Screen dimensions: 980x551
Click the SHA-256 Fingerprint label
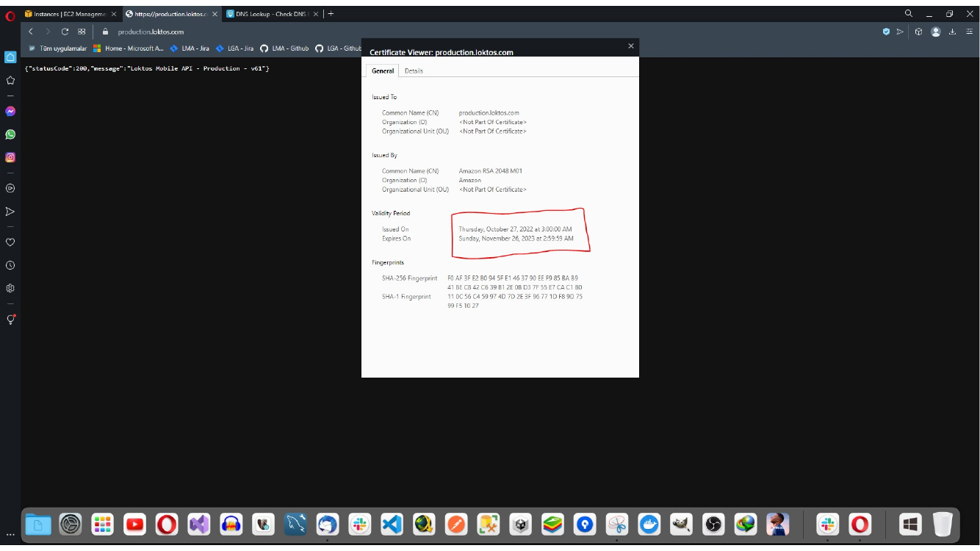[409, 278]
